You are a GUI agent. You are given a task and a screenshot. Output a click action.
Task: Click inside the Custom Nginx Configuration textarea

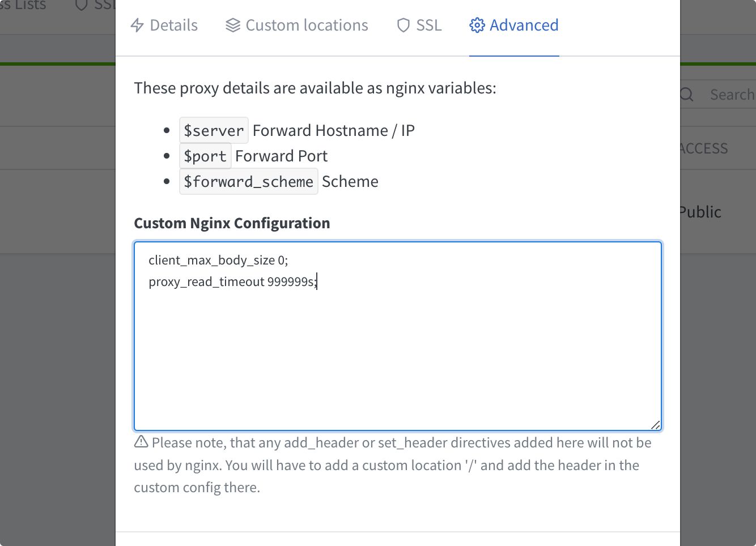click(x=397, y=334)
